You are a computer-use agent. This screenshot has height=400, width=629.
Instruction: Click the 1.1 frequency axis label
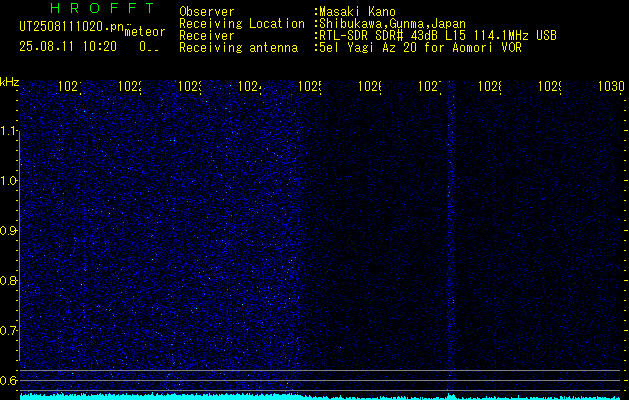pos(7,131)
